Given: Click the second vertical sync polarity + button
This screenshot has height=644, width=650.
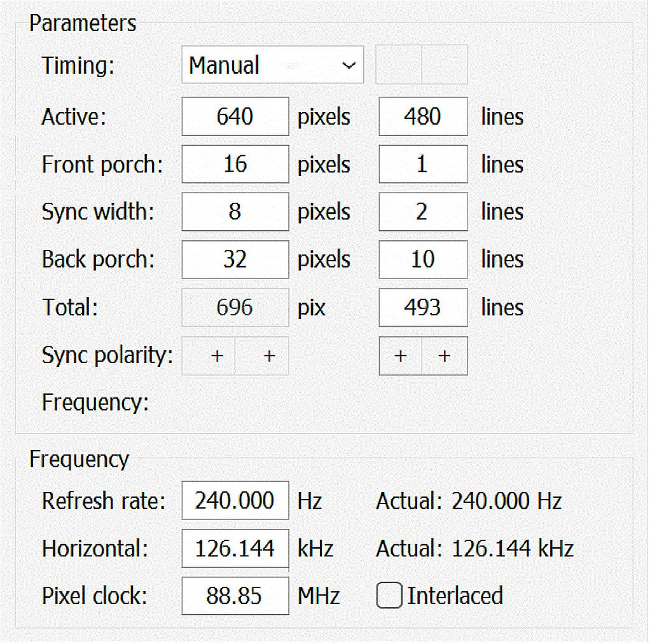Looking at the screenshot, I should pos(445,356).
